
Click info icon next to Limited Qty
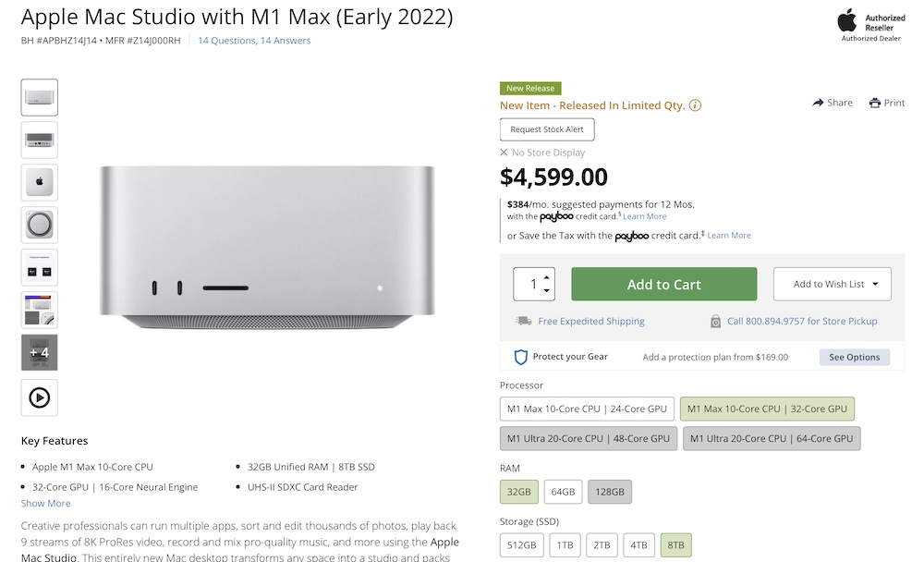pos(696,105)
